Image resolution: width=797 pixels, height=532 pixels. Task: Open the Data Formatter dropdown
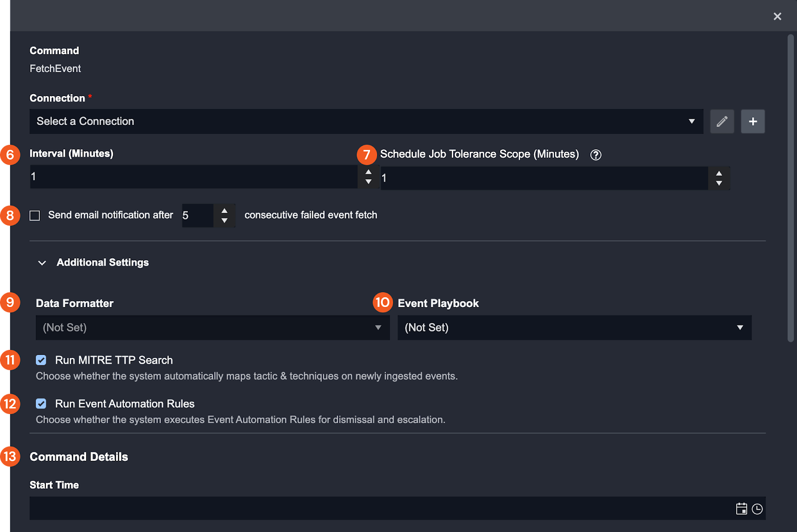coord(213,327)
